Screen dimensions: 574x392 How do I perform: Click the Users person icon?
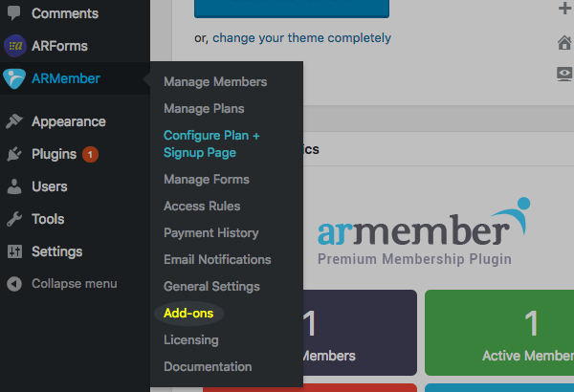tap(14, 186)
